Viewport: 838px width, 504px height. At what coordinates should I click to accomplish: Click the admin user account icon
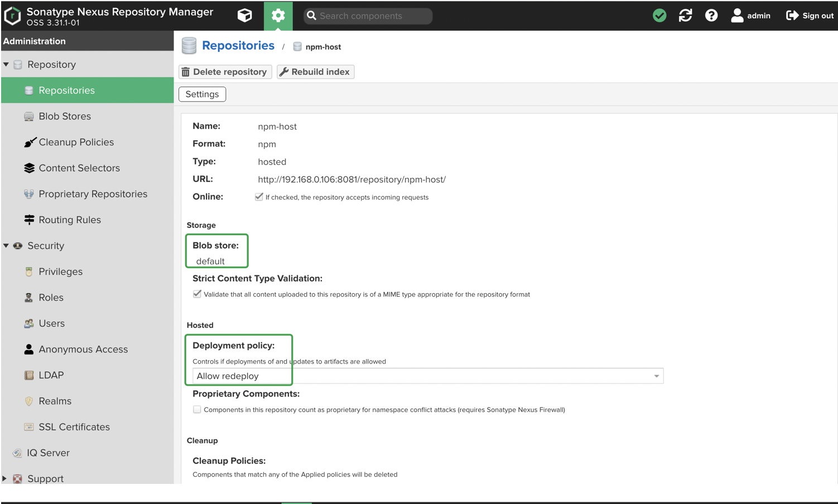click(x=737, y=16)
